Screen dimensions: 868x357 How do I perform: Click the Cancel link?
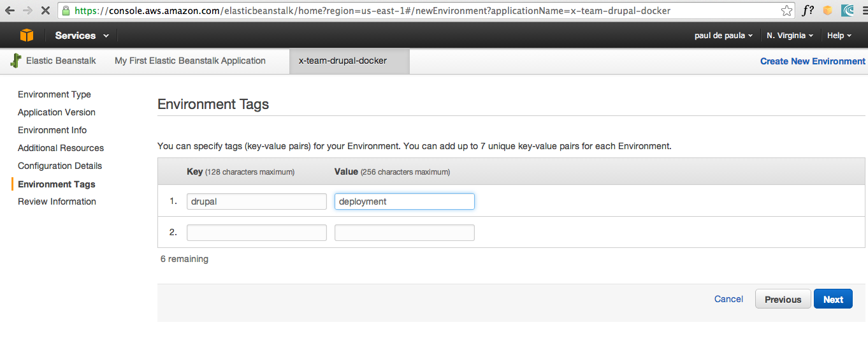click(x=728, y=299)
